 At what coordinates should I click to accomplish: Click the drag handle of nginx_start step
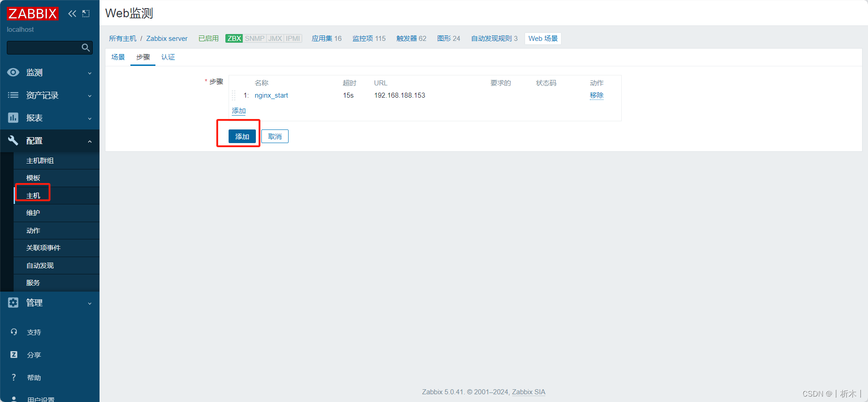coord(234,95)
